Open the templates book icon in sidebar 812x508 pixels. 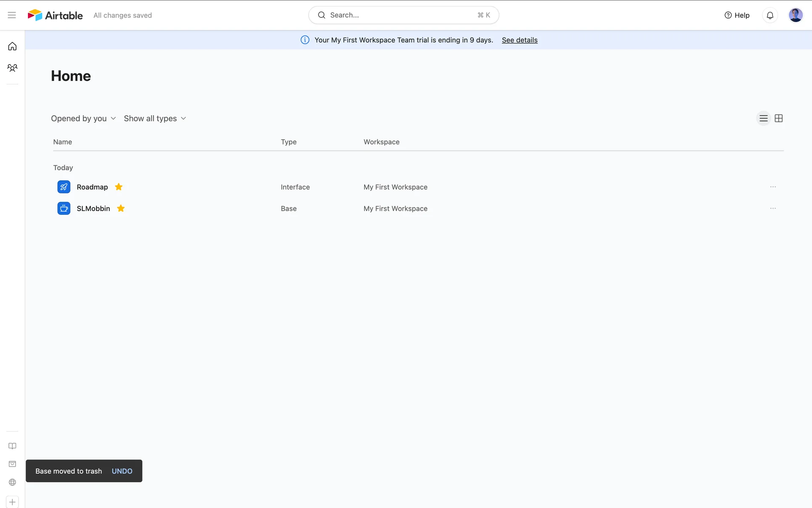point(12,446)
